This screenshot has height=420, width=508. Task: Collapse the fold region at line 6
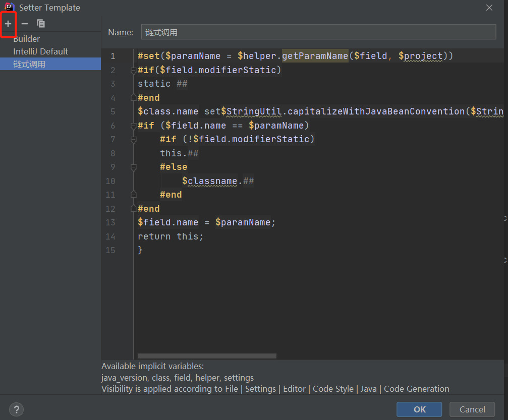click(x=133, y=125)
